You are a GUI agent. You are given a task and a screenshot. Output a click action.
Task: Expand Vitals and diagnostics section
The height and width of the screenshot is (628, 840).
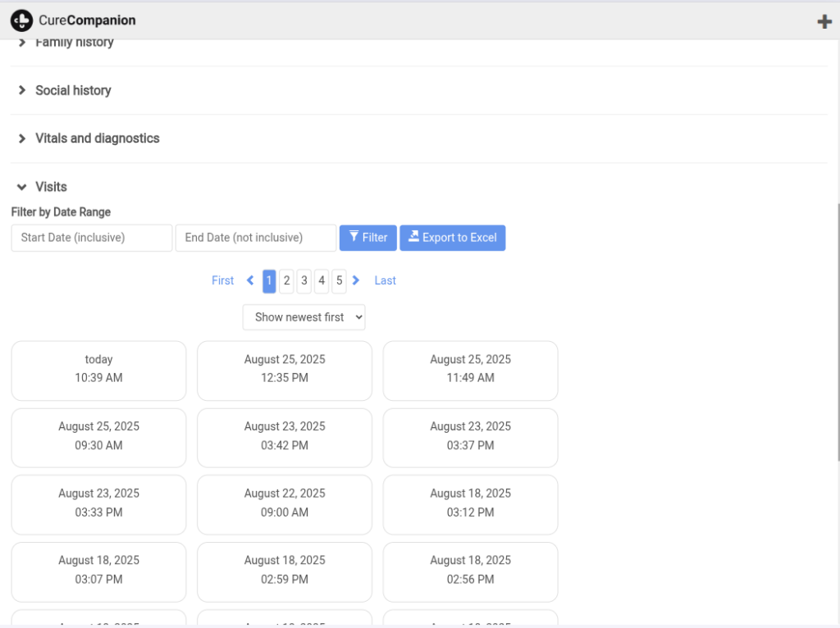97,139
